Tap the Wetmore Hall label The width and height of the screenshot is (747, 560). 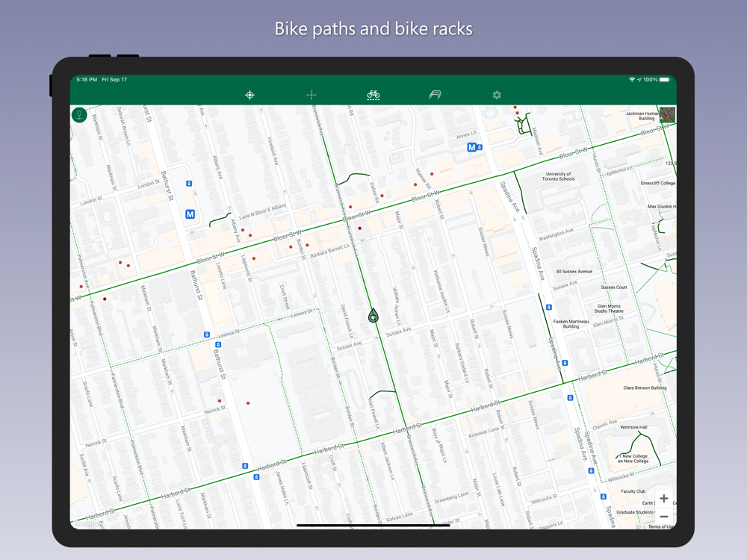633,427
